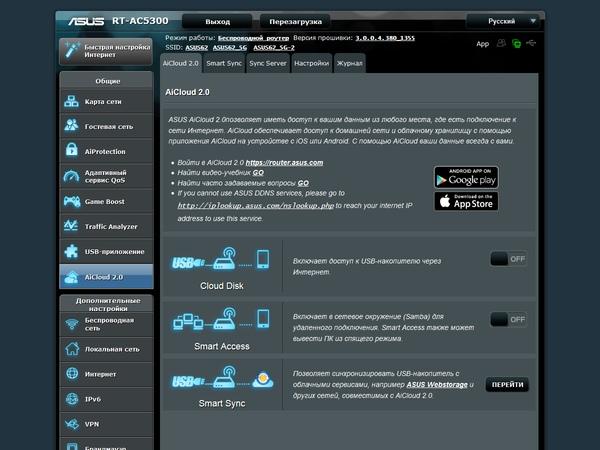600x450 pixels.
Task: Click GO link for frequently asked questions
Action: pyautogui.click(x=303, y=183)
